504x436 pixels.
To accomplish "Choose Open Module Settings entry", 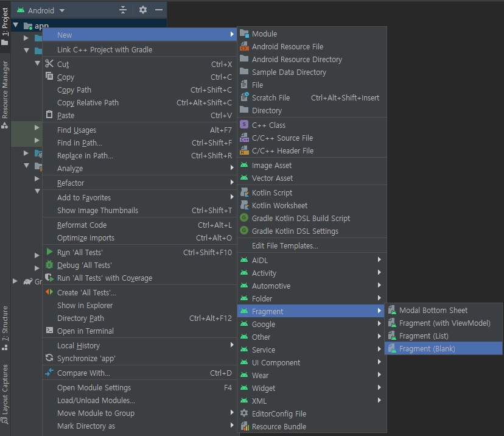I will coord(139,388).
